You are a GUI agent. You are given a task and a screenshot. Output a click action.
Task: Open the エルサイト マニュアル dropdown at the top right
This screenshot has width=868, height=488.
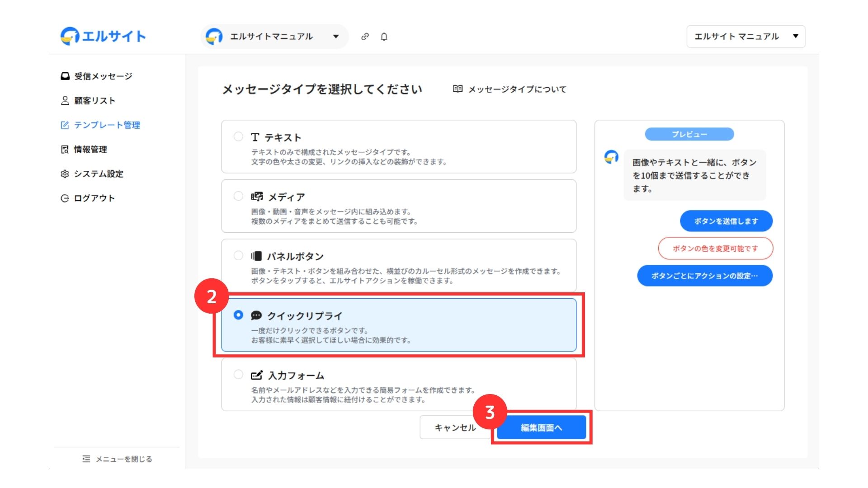[745, 37]
